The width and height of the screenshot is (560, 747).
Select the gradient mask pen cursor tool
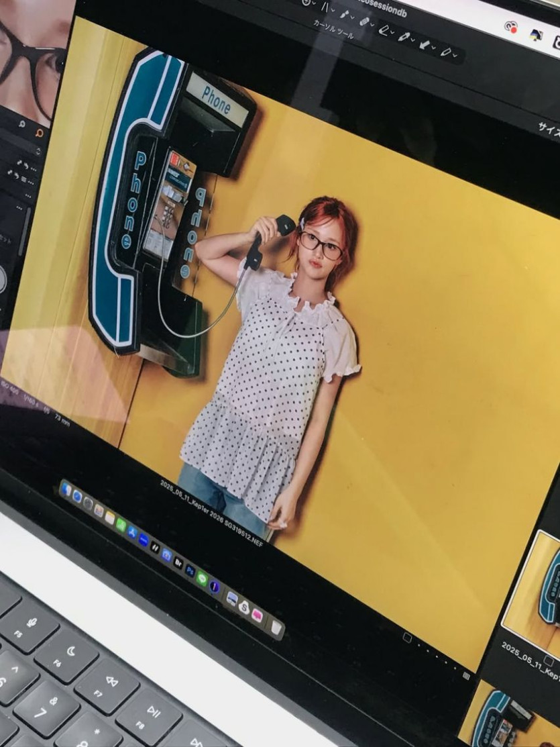tap(404, 37)
